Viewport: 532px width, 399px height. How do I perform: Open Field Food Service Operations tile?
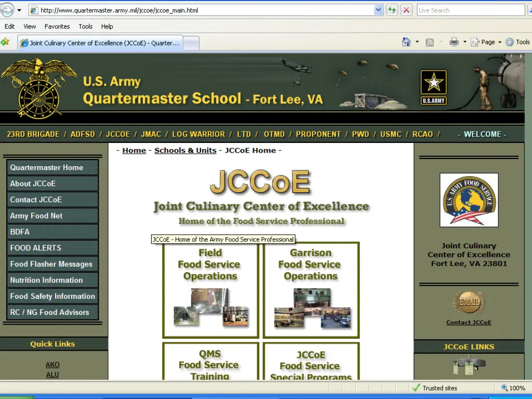[211, 290]
